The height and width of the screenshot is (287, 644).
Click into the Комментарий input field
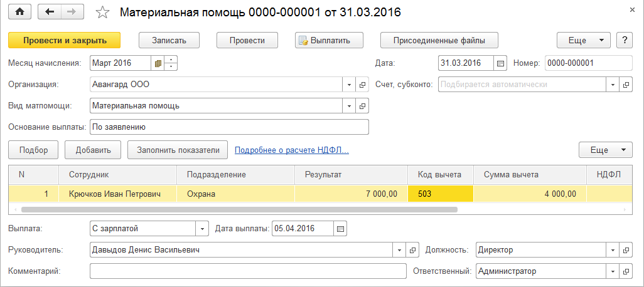[248, 271]
